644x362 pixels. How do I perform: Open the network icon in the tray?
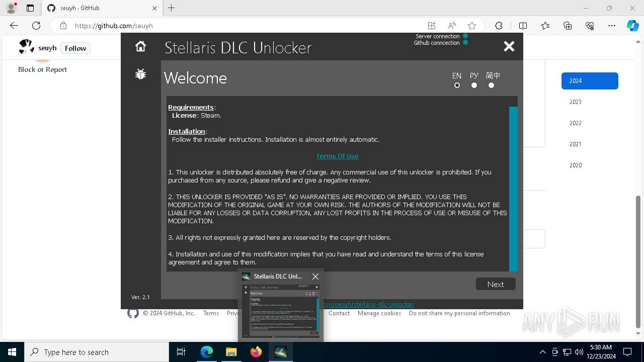(x=567, y=352)
